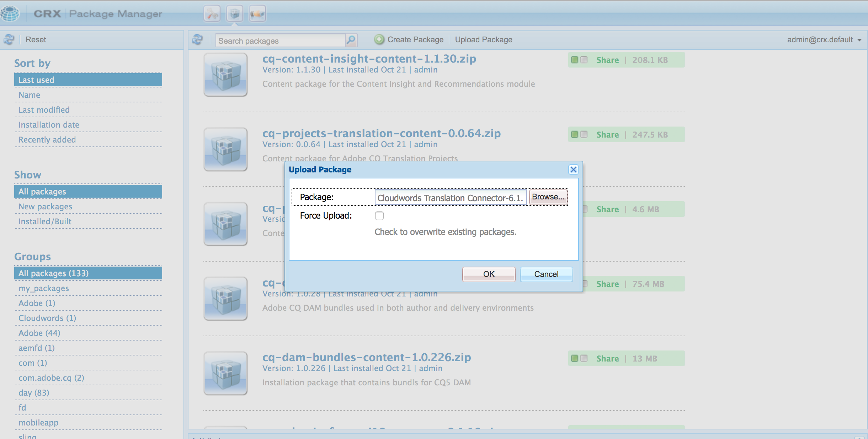Enable the Force Upload checkbox
The image size is (868, 439).
click(379, 216)
